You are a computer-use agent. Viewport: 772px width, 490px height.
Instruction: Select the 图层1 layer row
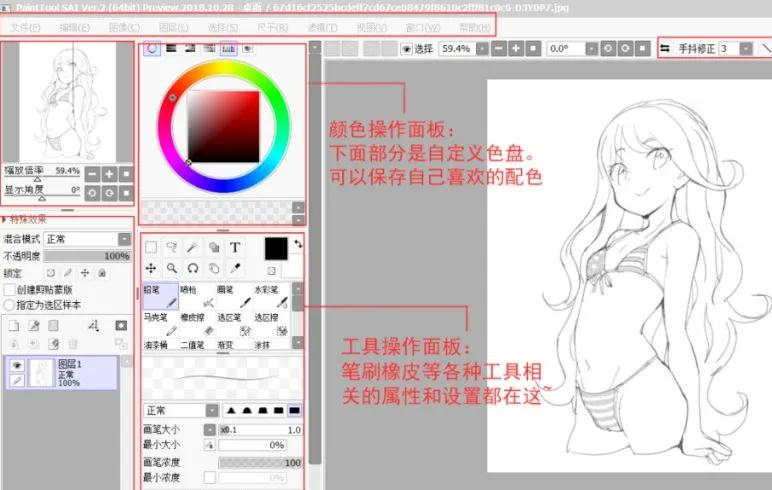(62, 372)
